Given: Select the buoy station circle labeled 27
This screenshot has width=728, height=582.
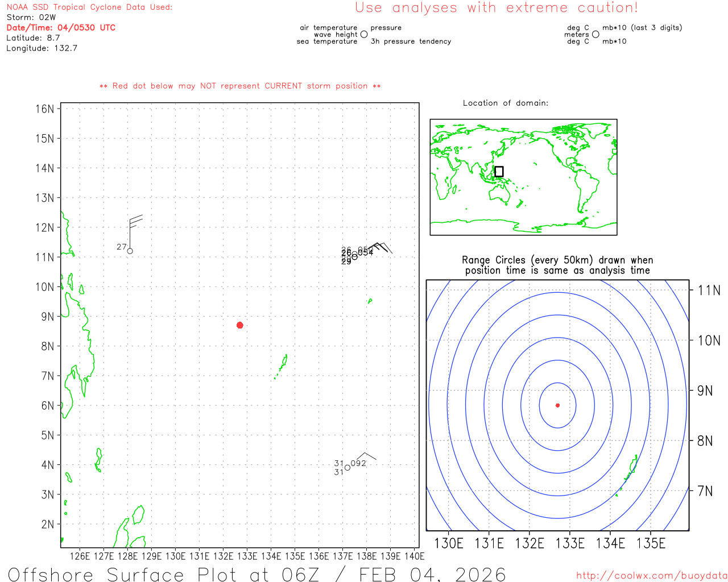Looking at the screenshot, I should point(130,251).
